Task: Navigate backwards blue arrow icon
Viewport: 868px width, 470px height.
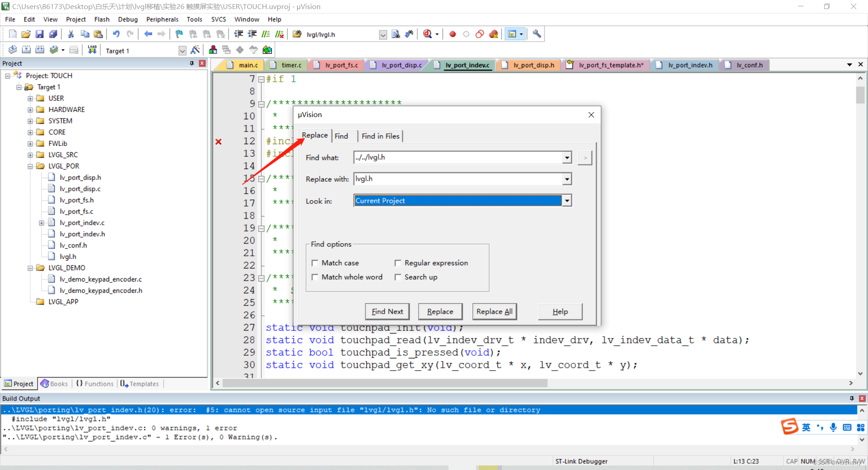Action: coord(148,34)
